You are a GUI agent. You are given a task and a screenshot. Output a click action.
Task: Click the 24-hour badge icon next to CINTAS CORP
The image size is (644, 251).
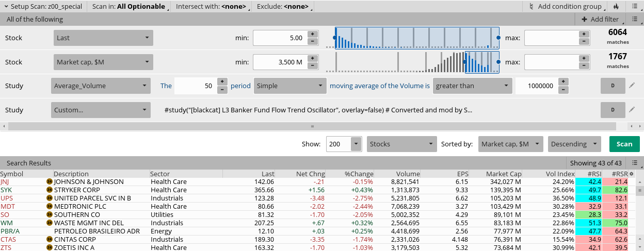(50, 239)
